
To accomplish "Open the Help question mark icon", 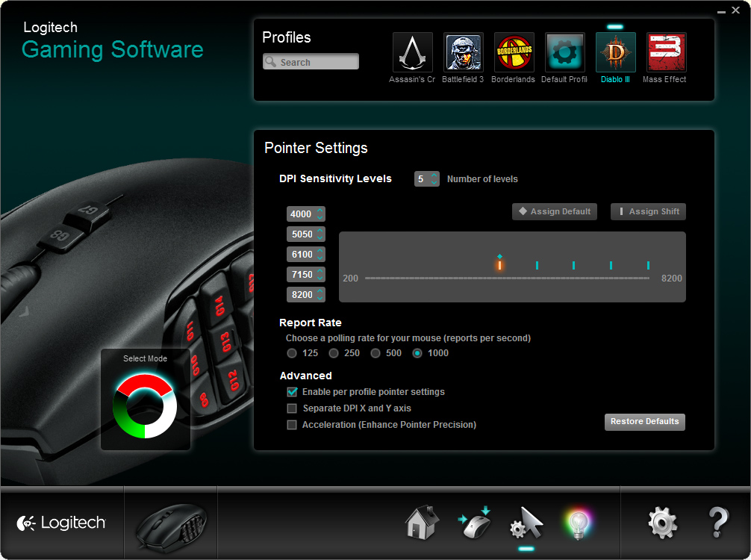I will (x=717, y=523).
